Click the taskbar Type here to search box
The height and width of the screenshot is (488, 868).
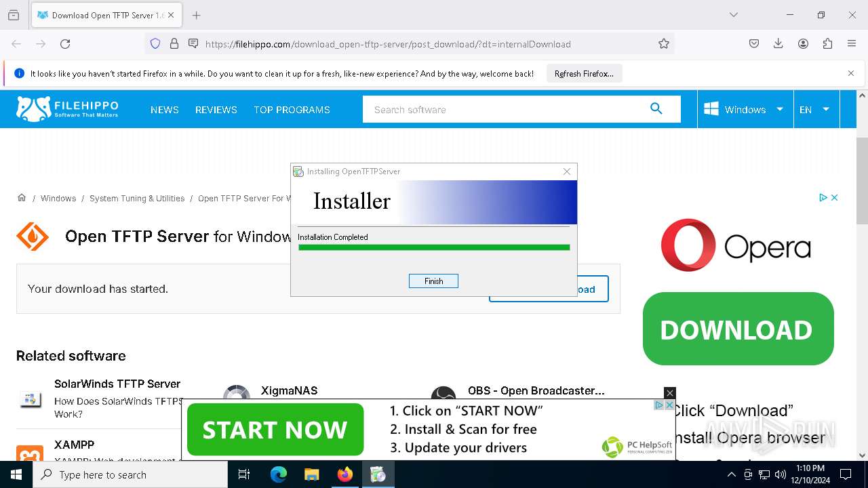click(130, 474)
